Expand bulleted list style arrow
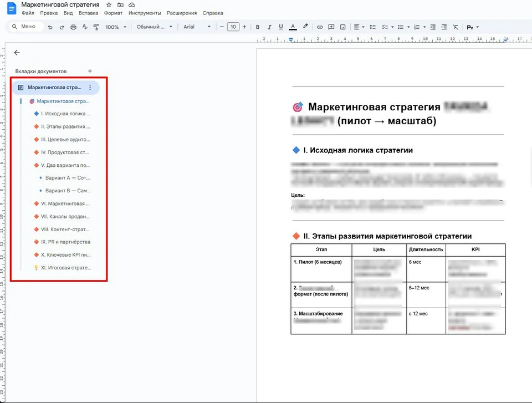 point(408,27)
